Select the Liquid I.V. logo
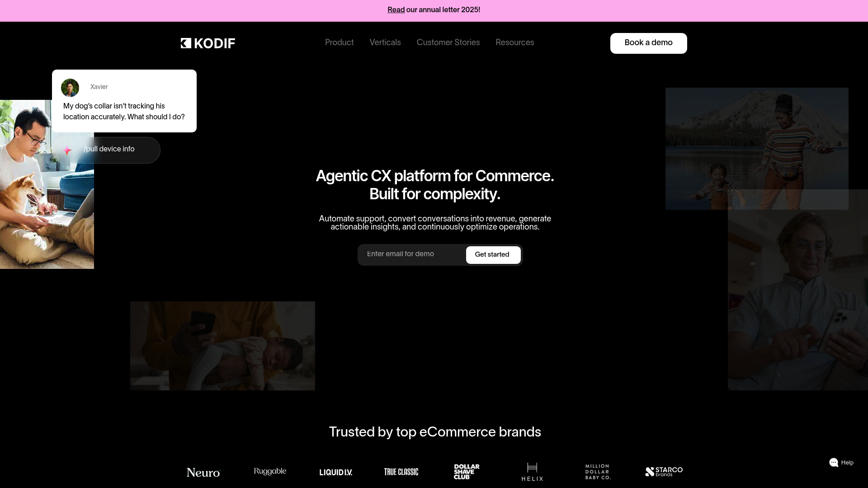 tap(335, 472)
